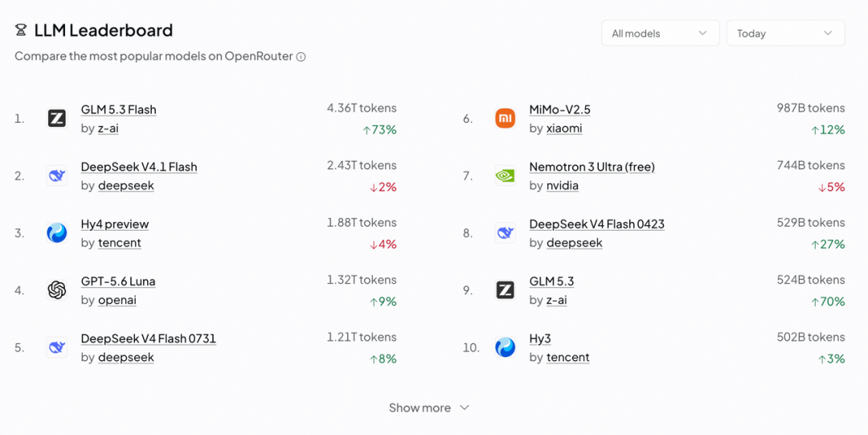Visit the deepseek provider under V4 Flash 0423

point(574,243)
